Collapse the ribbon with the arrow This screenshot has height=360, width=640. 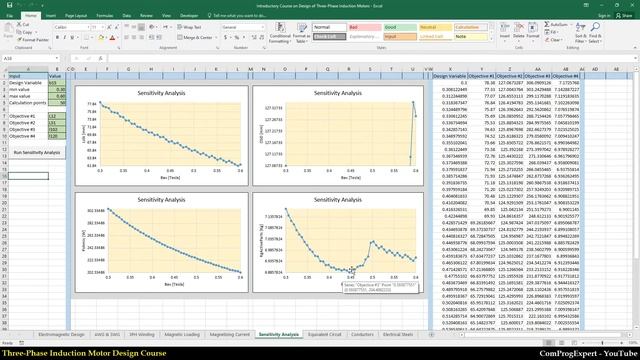coord(634,48)
